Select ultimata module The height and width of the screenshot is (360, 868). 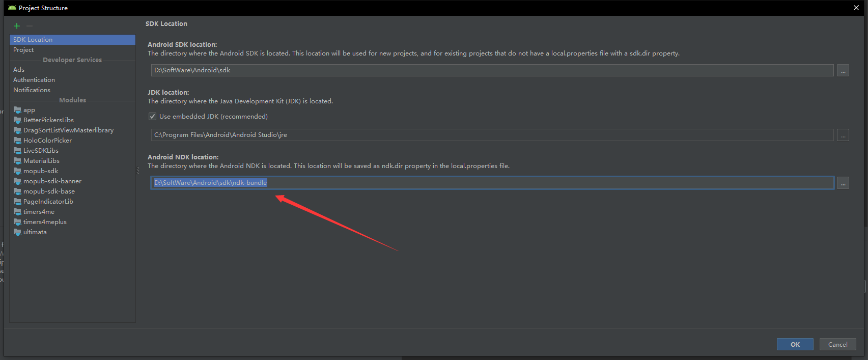tap(72, 232)
